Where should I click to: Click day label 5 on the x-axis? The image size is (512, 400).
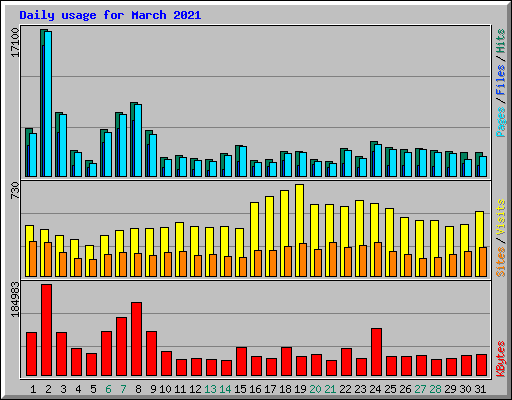(x=93, y=389)
